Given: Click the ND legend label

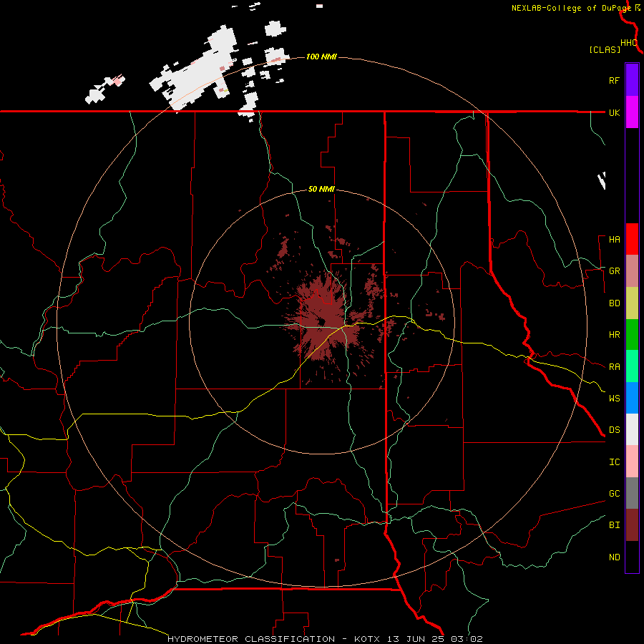Looking at the screenshot, I should (x=614, y=557).
